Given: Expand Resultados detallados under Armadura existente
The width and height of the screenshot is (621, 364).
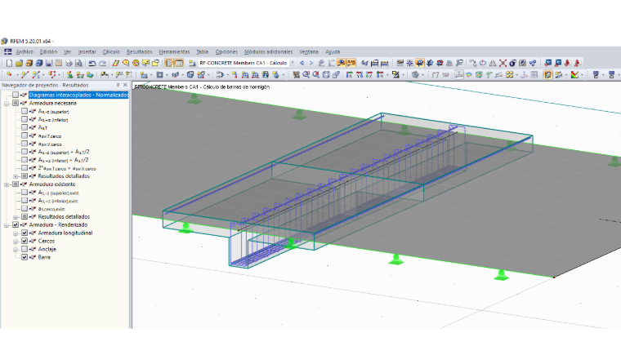Looking at the screenshot, I should point(16,217).
